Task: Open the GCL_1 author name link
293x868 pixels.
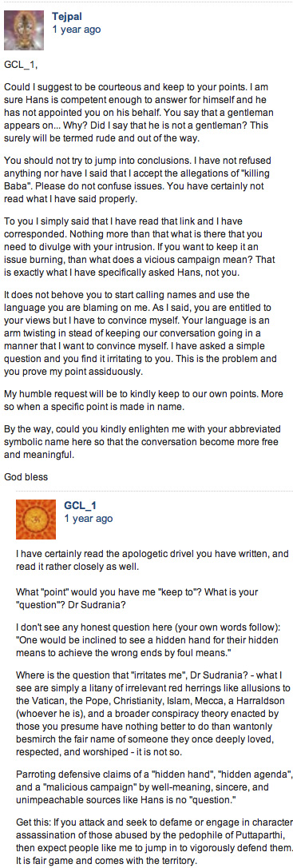Action: pos(80,505)
